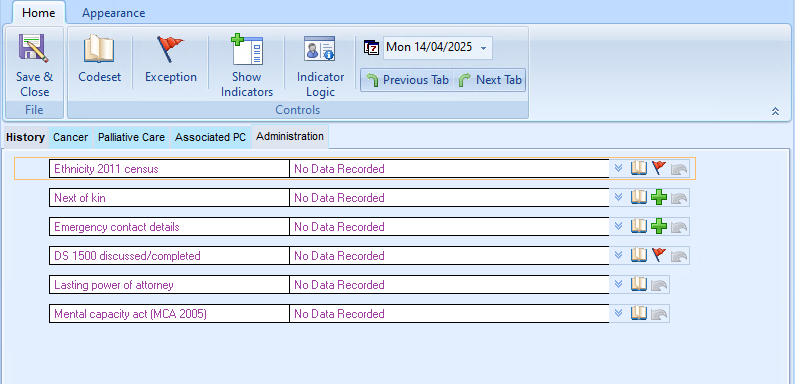Go to Previous Tab
This screenshot has height=384, width=795.
(407, 80)
